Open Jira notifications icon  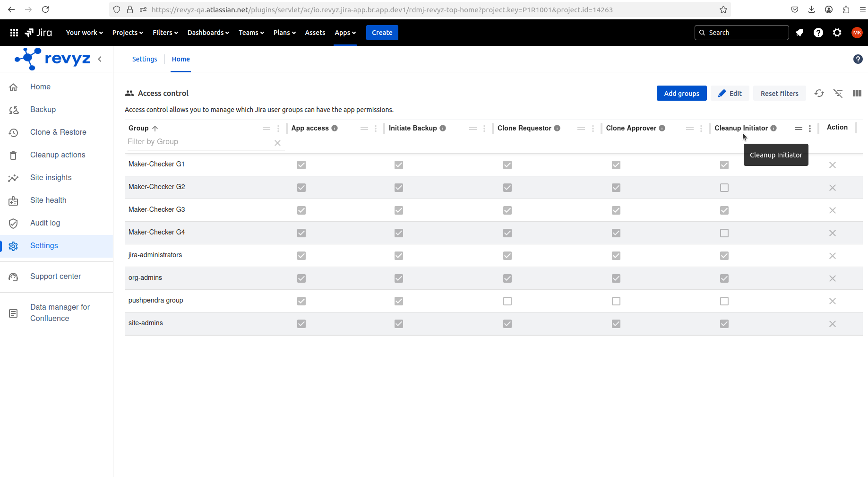pyautogui.click(x=799, y=33)
